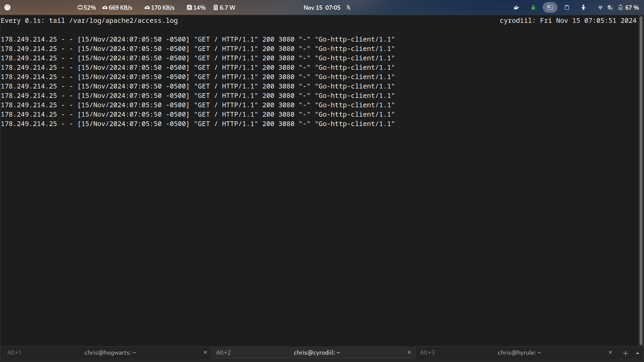This screenshot has width=644, height=362.
Task: Click the Debian activities logo icon
Action: tap(7, 7)
